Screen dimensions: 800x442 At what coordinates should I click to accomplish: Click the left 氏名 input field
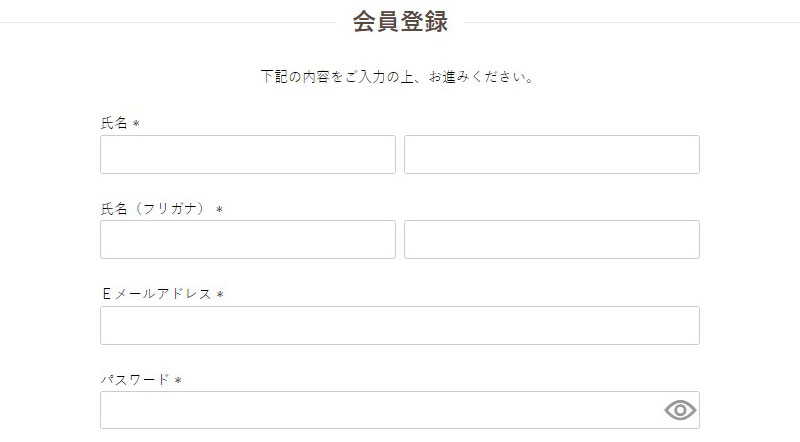(x=248, y=155)
